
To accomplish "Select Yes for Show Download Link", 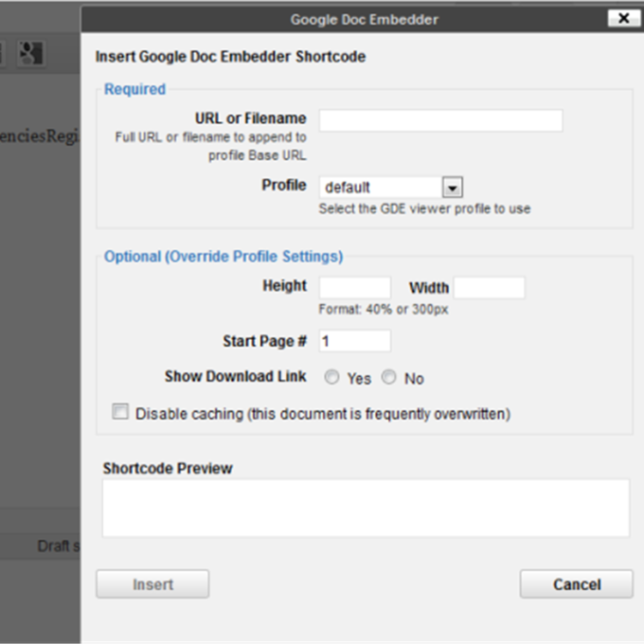I will click(x=331, y=378).
